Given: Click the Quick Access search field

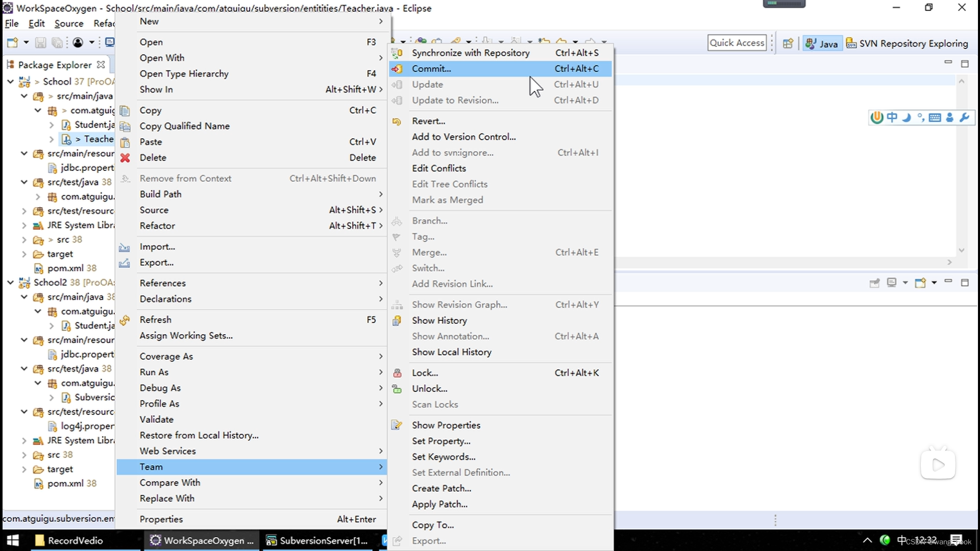Looking at the screenshot, I should (x=737, y=43).
